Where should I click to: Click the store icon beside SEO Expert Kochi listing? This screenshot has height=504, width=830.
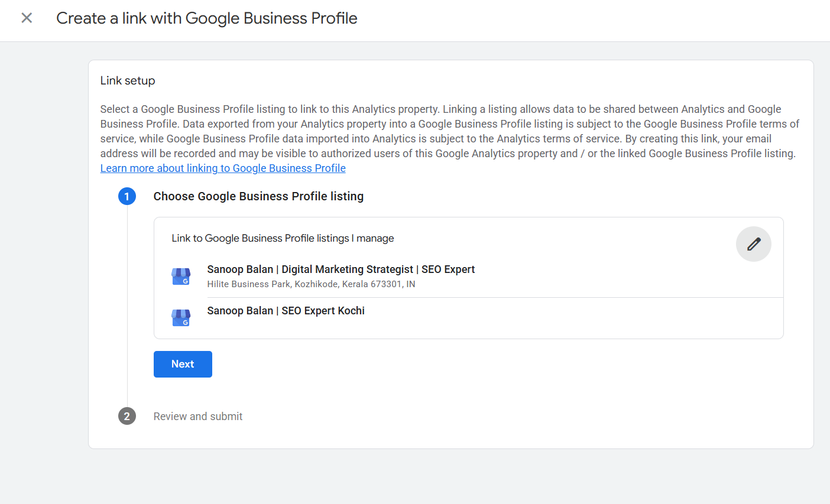tap(181, 318)
